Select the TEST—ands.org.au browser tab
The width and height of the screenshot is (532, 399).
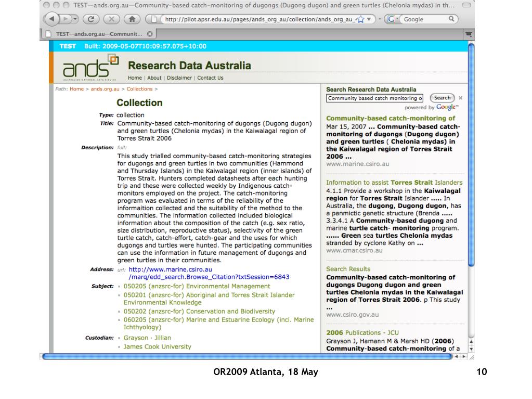(x=98, y=34)
